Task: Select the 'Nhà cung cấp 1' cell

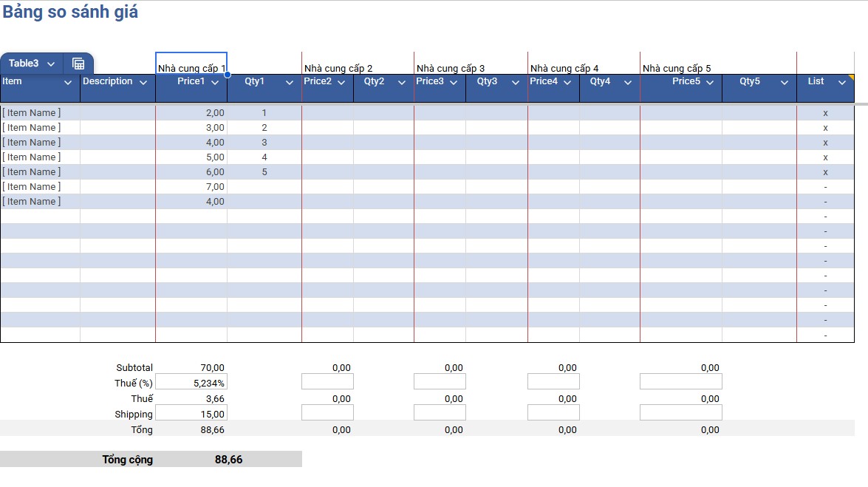Action: [191, 64]
